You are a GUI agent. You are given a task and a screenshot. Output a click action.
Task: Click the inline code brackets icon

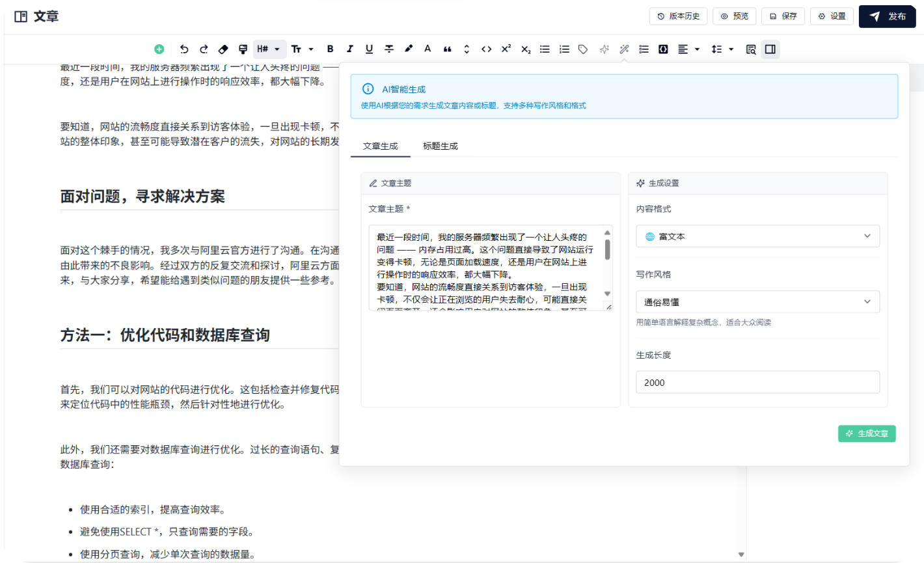point(486,49)
